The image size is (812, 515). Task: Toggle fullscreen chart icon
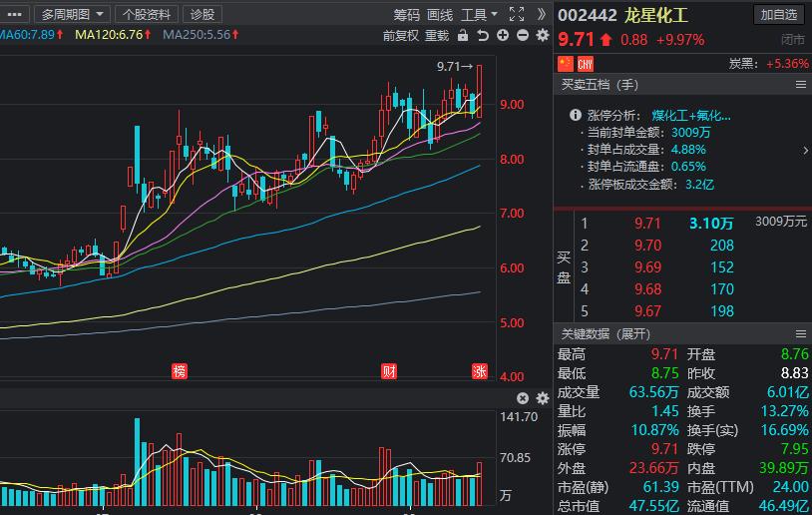517,14
